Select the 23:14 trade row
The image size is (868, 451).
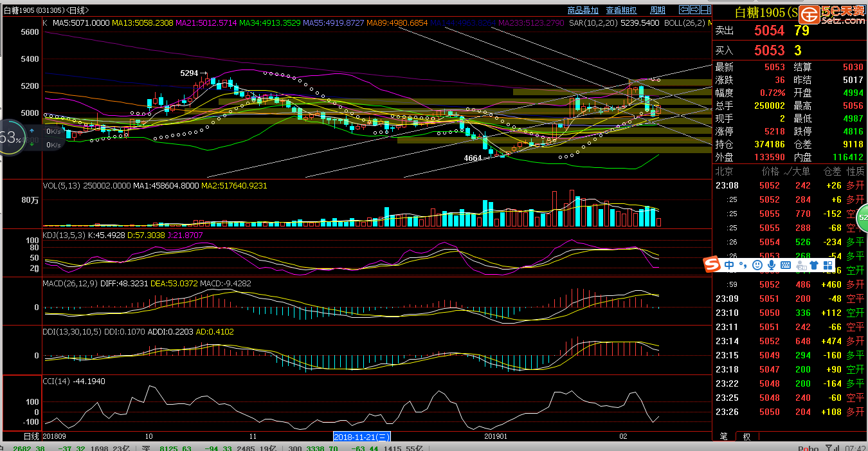790,341
